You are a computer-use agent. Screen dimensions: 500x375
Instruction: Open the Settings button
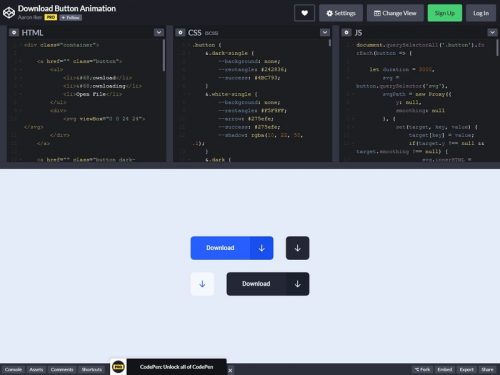[341, 13]
